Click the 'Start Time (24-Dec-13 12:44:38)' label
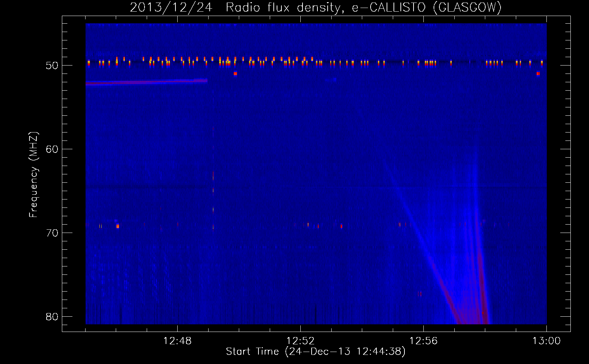Viewport: 589px width, 364px height. click(316, 352)
